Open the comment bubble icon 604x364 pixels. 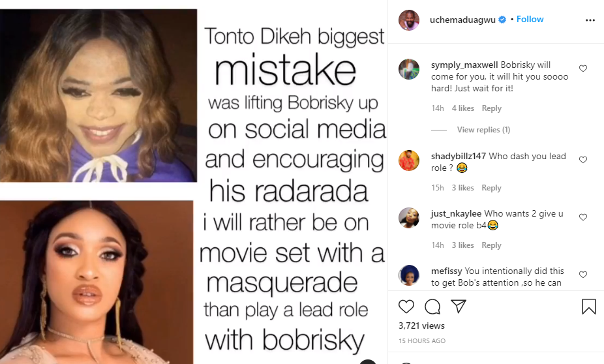click(x=432, y=307)
